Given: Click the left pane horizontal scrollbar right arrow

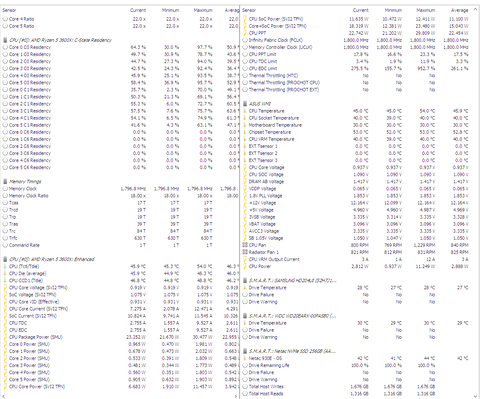Looking at the screenshot, I should (x=236, y=396).
